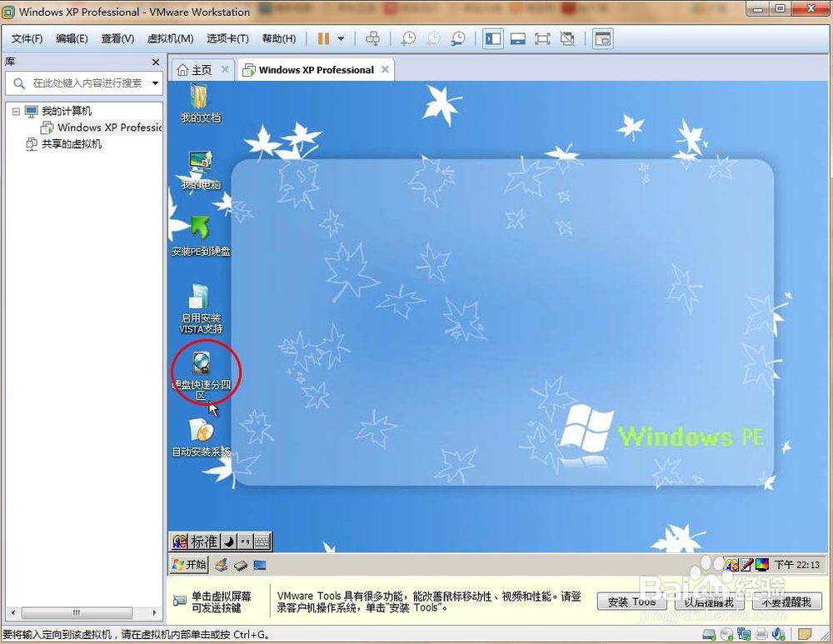Screen dimensions: 833x644
Task: Click the 安装PE到硬盘 desktop icon
Action: 200,237
